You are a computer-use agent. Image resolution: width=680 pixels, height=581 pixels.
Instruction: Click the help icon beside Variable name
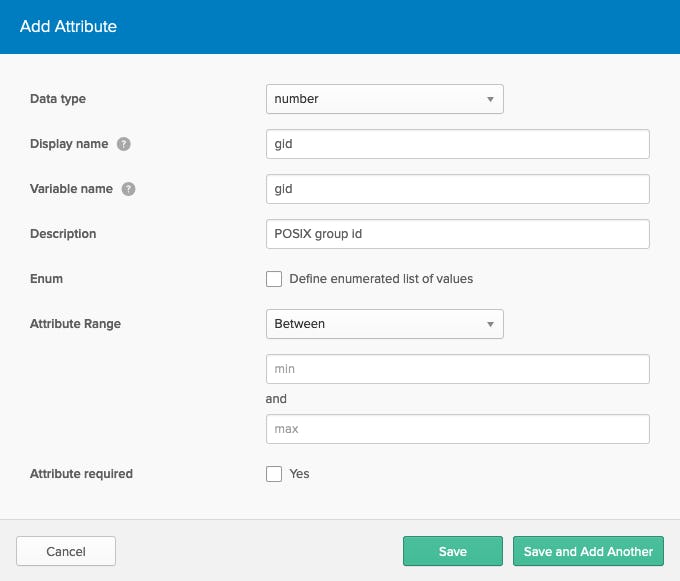[x=129, y=189]
